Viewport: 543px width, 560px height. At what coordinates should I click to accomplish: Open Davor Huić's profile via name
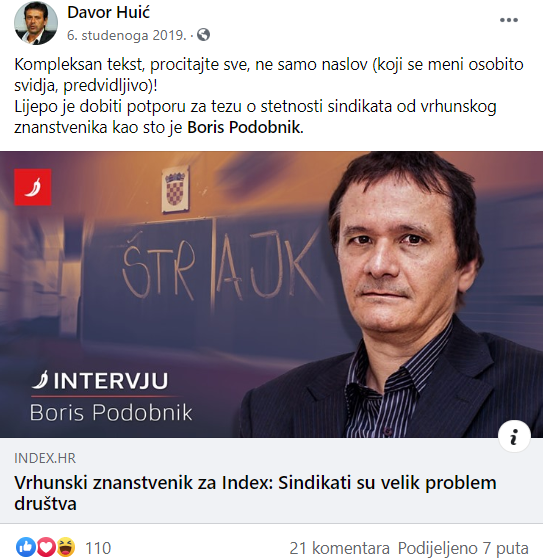click(109, 12)
